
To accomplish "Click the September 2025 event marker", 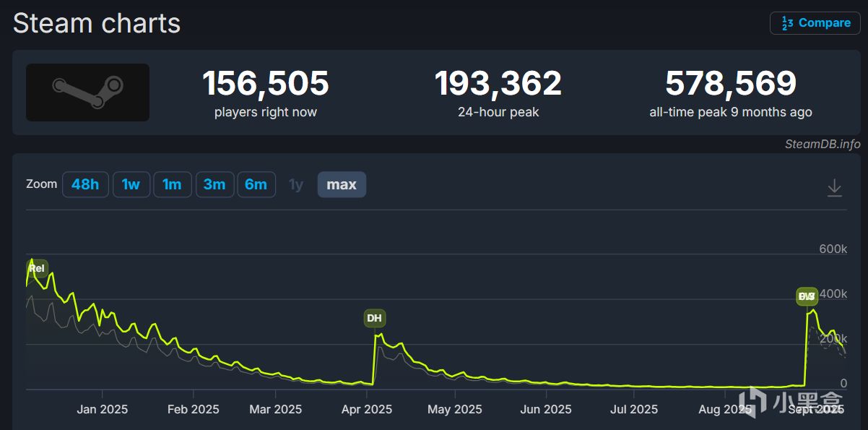I will pyautogui.click(x=807, y=296).
